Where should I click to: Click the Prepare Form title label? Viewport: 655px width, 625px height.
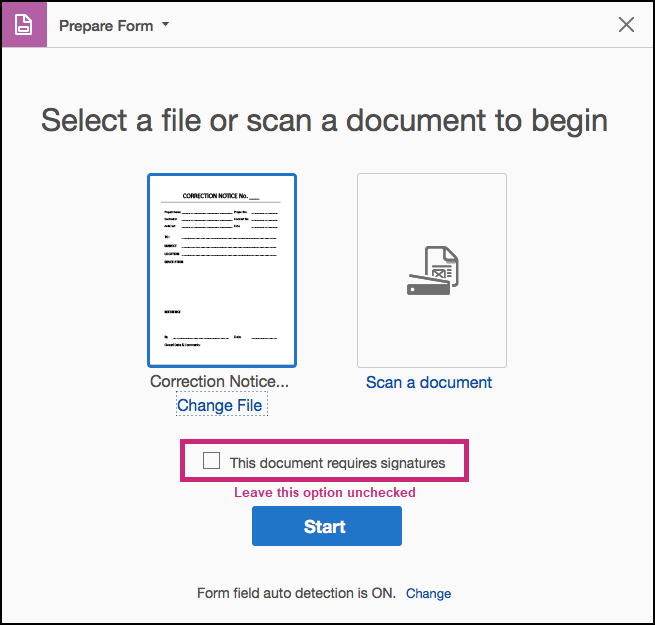click(106, 26)
